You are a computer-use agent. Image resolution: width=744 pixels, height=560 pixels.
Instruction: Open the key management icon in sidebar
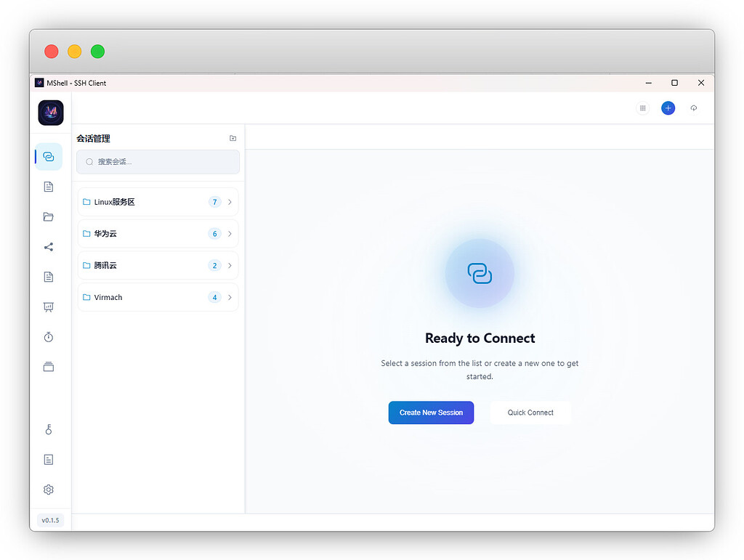[49, 429]
